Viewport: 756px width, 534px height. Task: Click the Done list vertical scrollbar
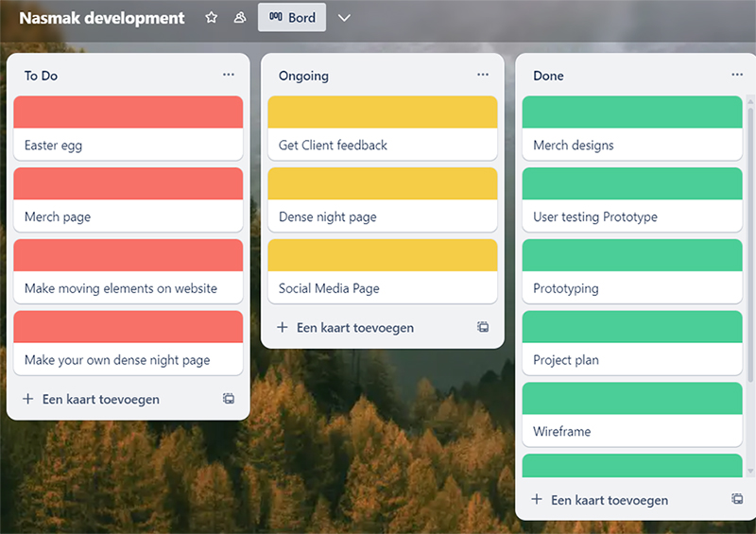(750, 236)
